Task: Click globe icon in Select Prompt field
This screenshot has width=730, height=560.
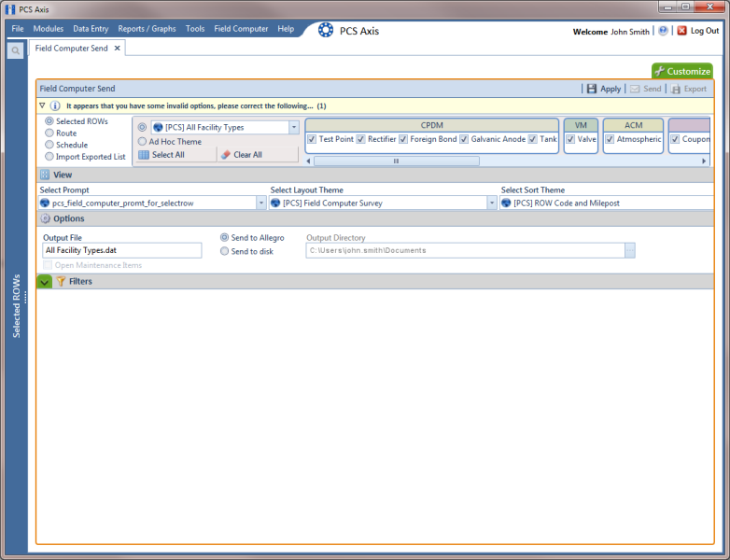Action: click(45, 203)
